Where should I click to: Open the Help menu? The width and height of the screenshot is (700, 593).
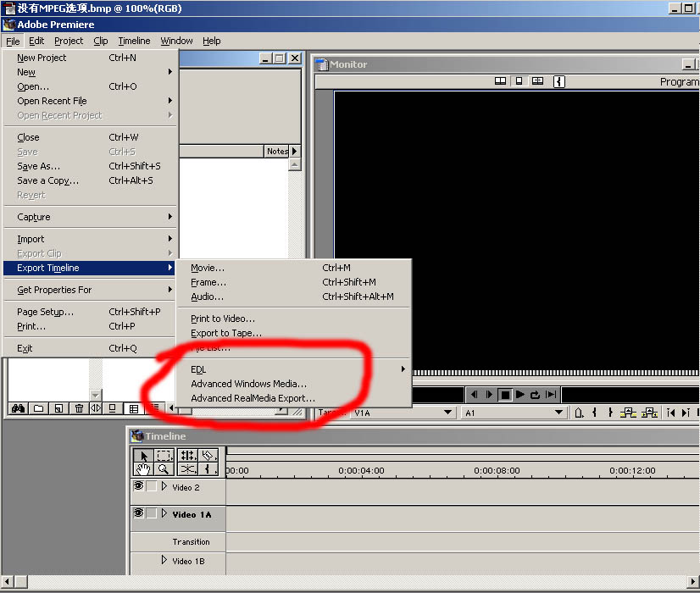coord(212,41)
